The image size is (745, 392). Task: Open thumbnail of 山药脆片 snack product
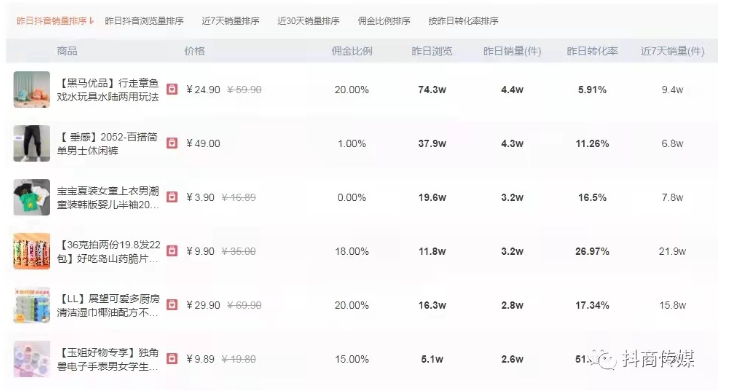point(31,251)
